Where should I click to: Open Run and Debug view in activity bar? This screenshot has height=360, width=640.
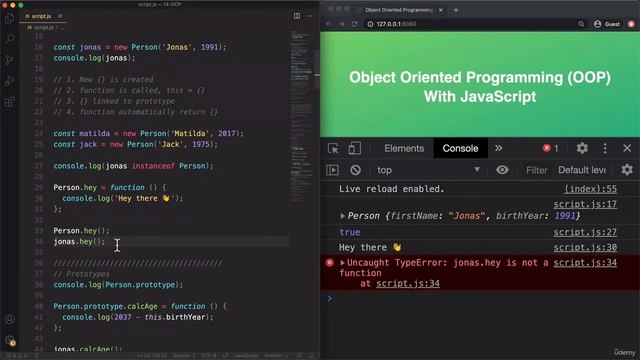tap(9, 81)
